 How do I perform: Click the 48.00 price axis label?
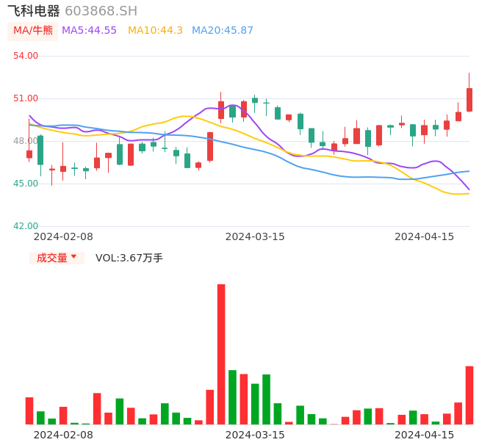26,141
